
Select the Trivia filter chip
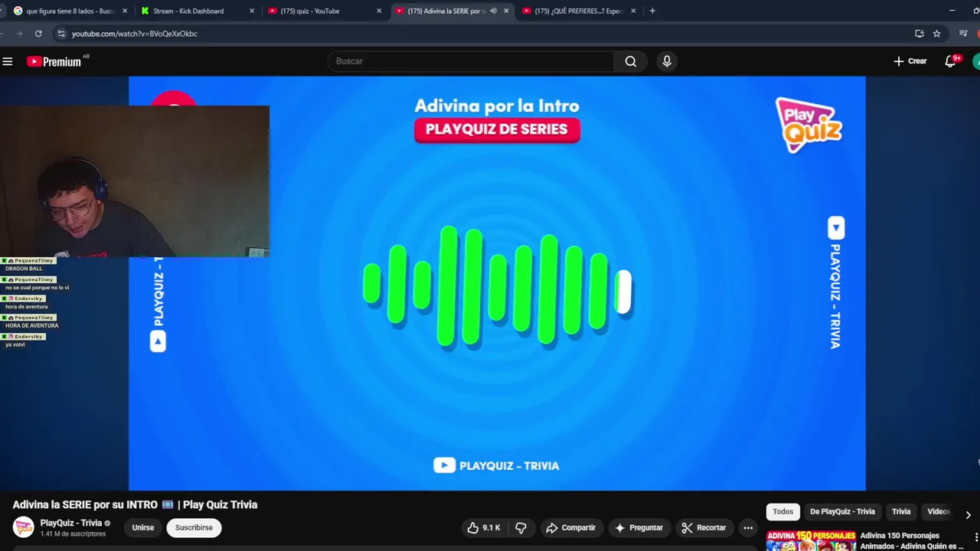[901, 512]
